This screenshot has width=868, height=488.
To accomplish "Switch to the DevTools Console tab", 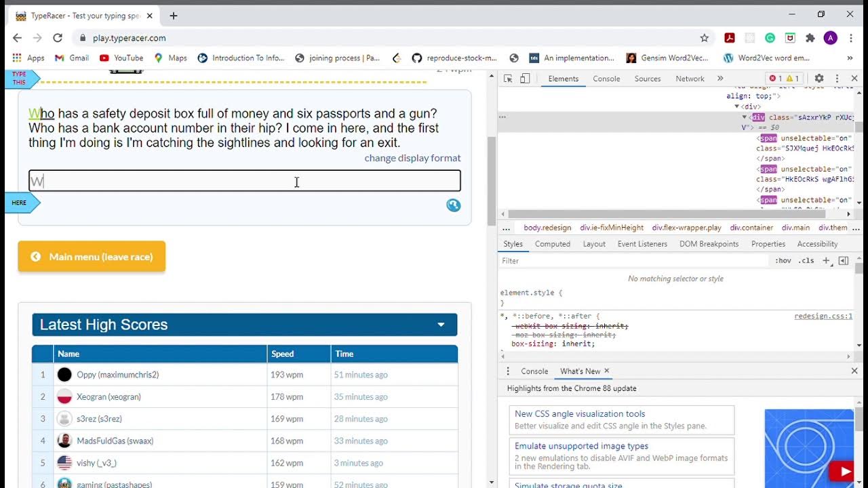I will coord(606,79).
